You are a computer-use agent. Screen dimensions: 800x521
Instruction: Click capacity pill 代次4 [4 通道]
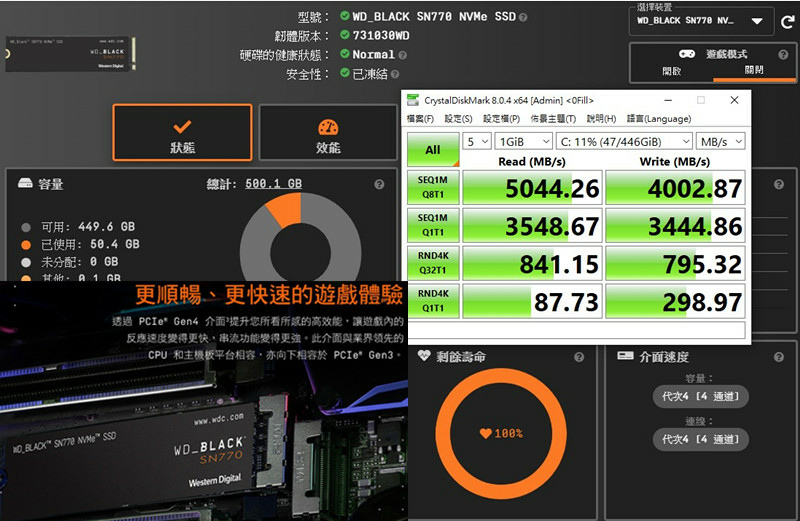pyautogui.click(x=701, y=396)
